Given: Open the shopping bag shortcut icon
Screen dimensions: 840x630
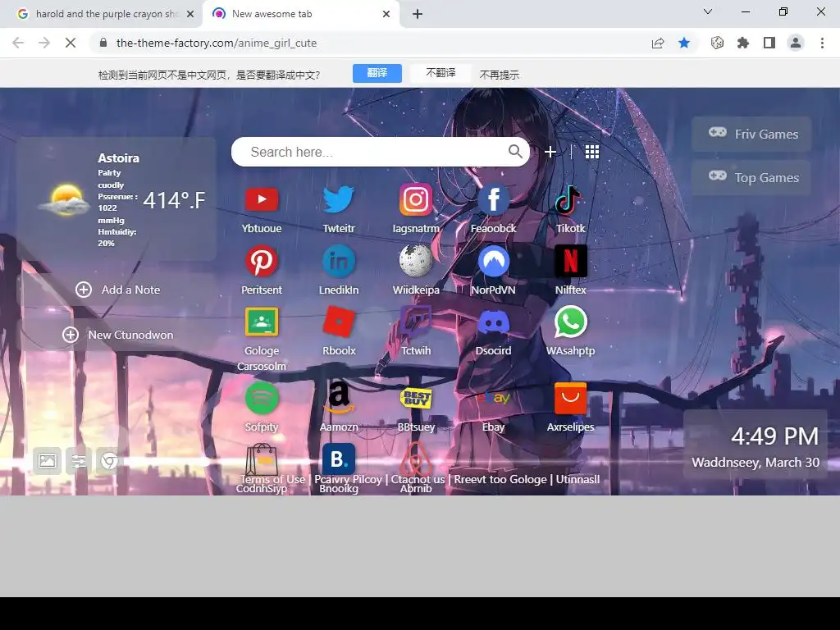Looking at the screenshot, I should point(262,459).
